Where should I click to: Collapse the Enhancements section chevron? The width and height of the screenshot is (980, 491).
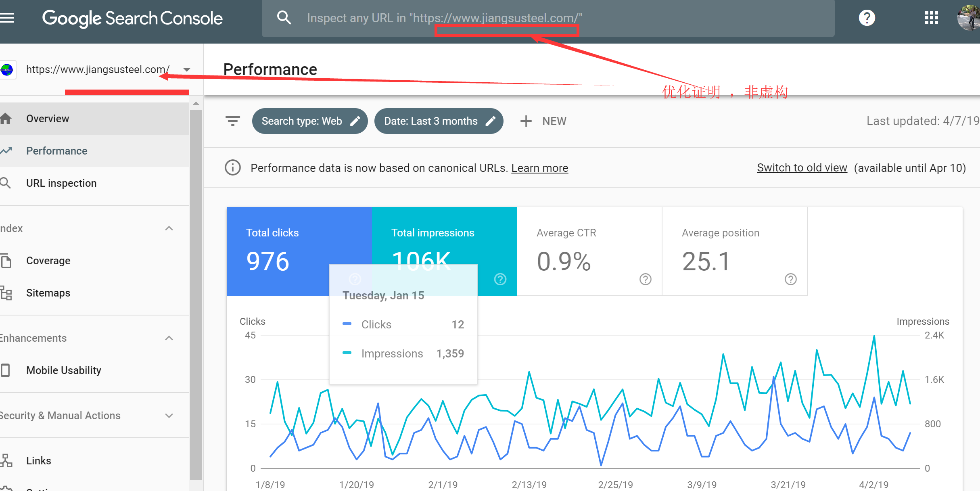[169, 338]
